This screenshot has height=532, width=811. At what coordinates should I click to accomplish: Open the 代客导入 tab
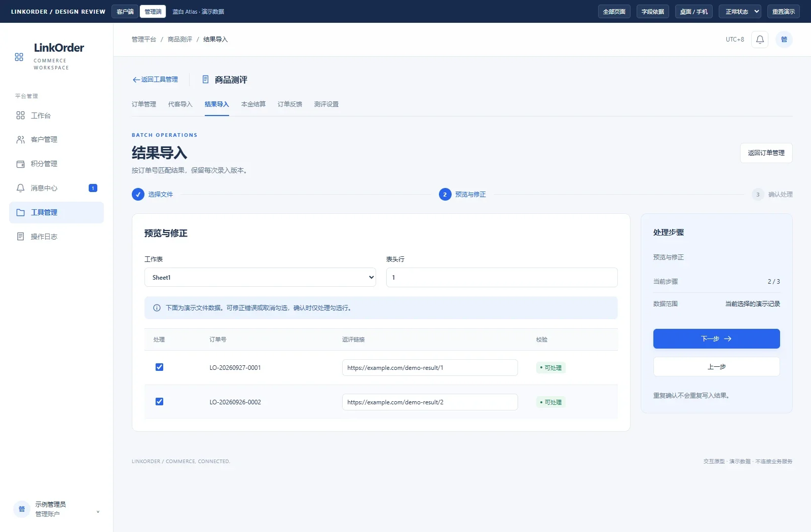pos(180,104)
